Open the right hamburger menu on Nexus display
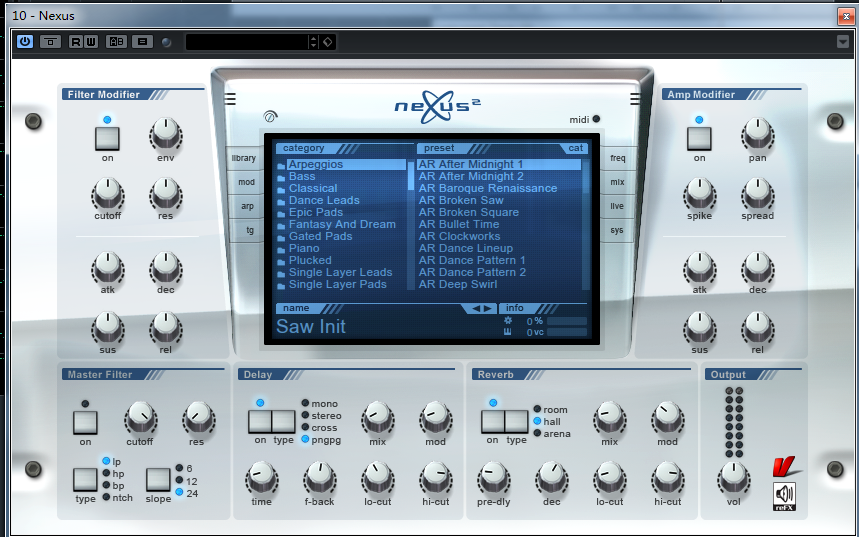This screenshot has height=537, width=859. (635, 99)
